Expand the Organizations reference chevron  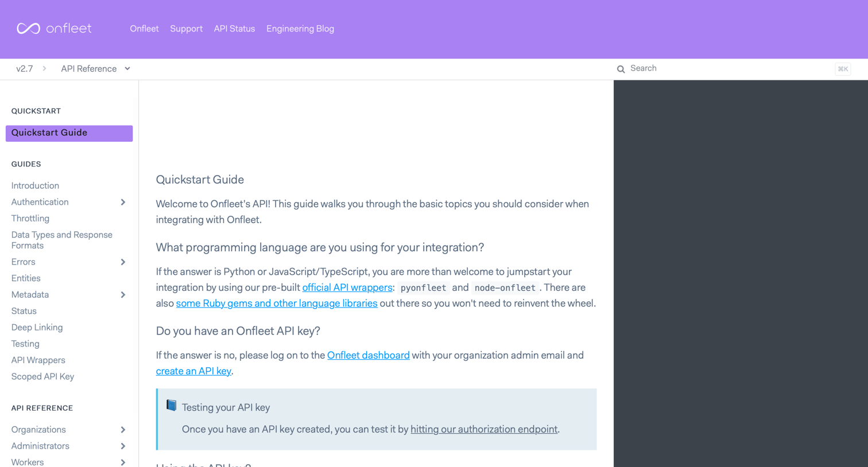(x=123, y=430)
